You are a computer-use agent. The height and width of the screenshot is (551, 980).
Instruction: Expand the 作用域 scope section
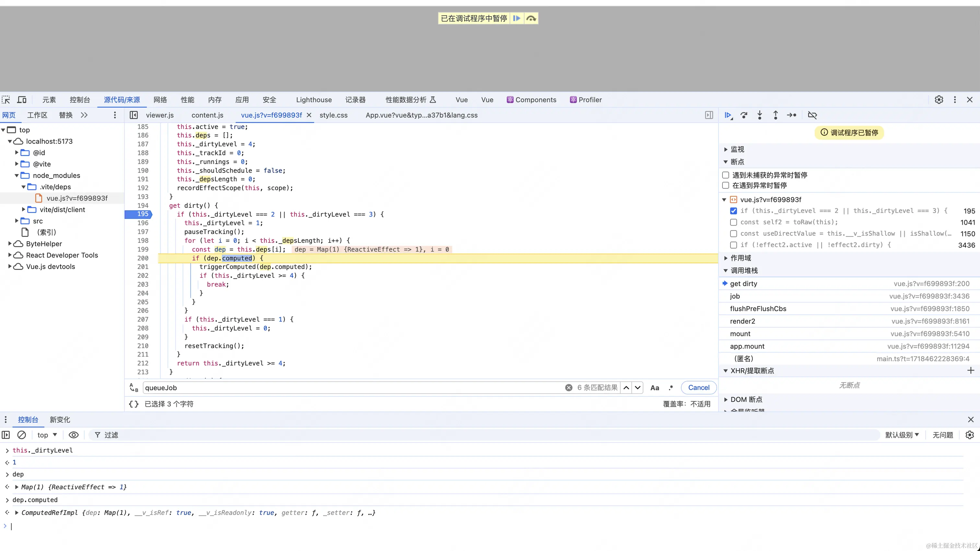(740, 258)
